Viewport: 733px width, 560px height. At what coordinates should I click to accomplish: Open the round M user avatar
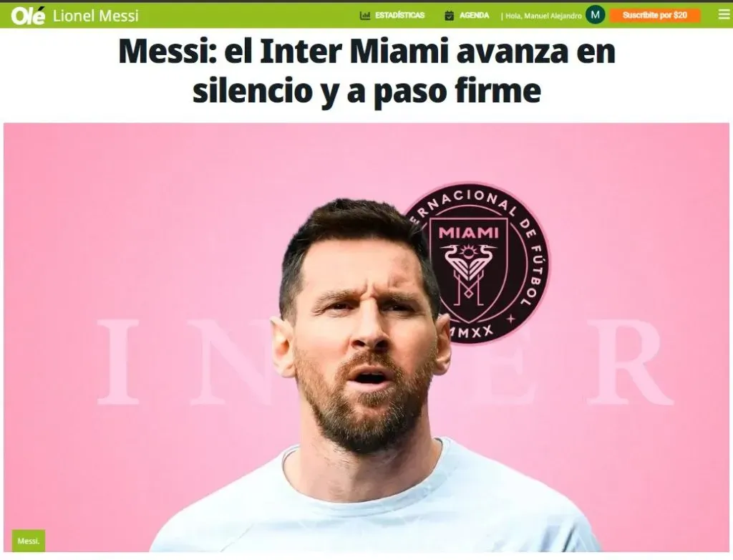click(595, 15)
